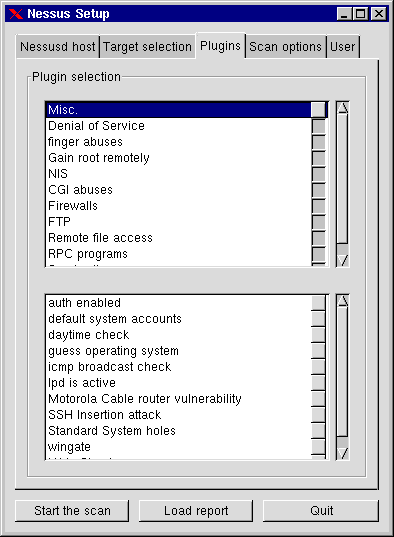Click the red X Nessus window icon

[x=16, y=14]
